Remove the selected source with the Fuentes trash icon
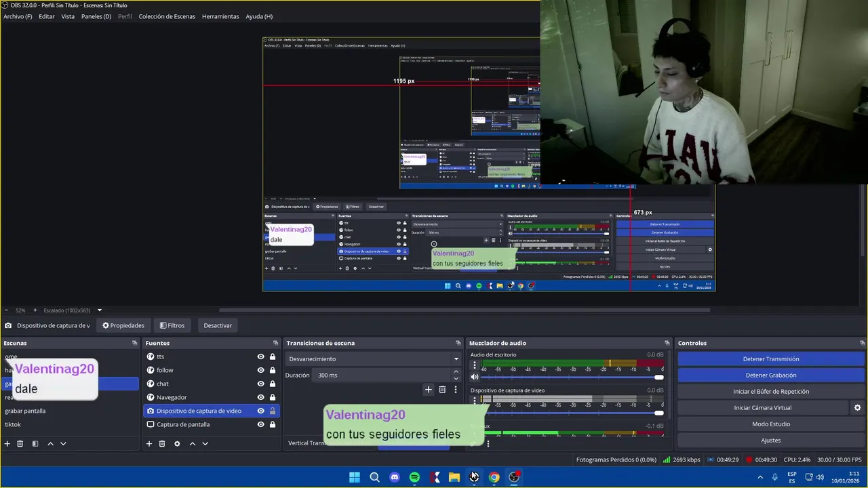 [x=162, y=444]
